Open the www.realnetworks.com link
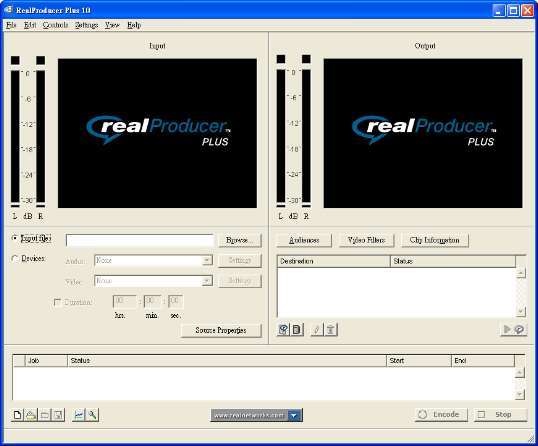The image size is (538, 446). coord(249,415)
